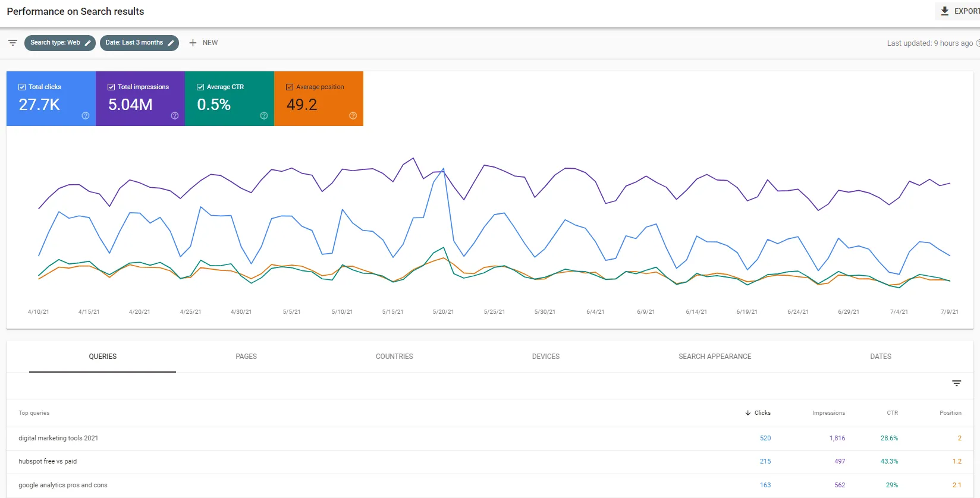
Task: Toggle the Total impressions checkbox
Action: tap(111, 87)
